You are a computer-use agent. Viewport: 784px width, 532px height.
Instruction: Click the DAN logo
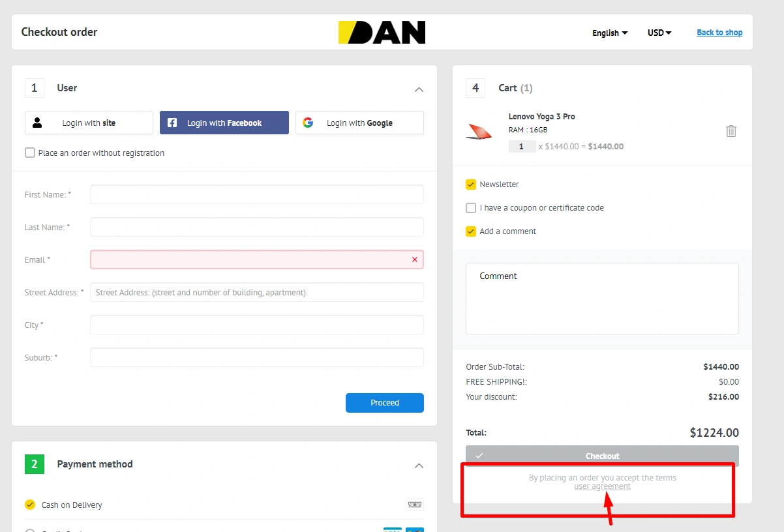(382, 32)
